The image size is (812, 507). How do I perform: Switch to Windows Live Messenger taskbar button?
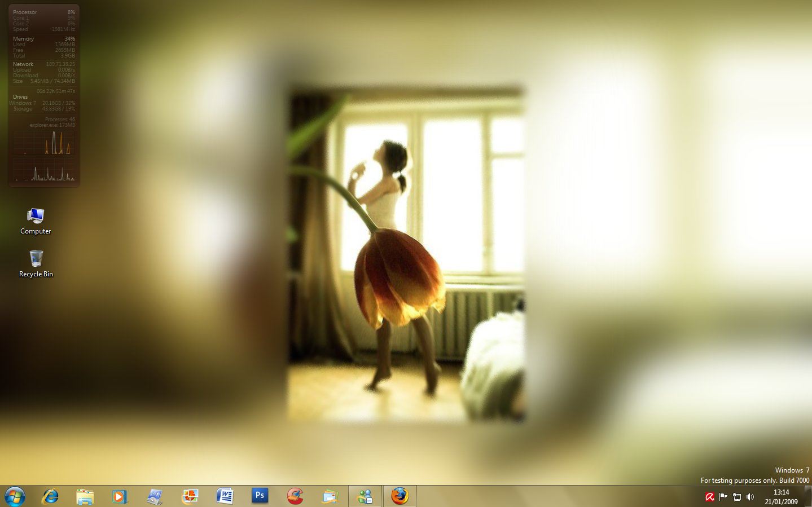(x=365, y=496)
